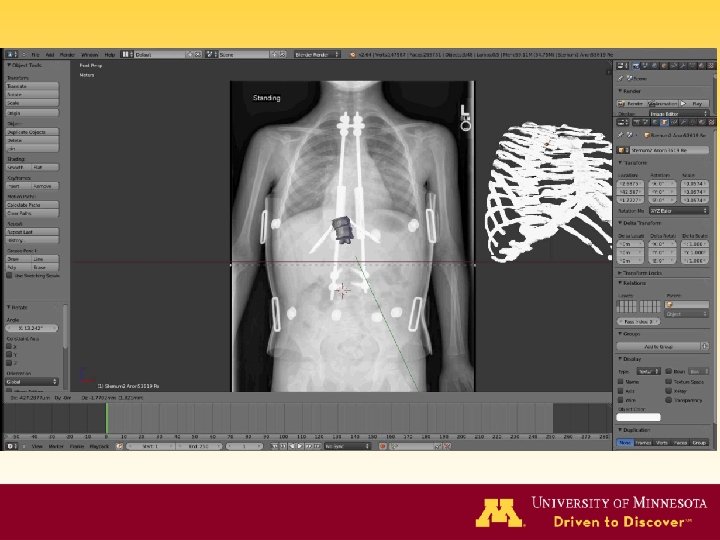Screen dimensions: 720x540
Task: Open the Blender Render engine dropdown
Action: (317, 54)
